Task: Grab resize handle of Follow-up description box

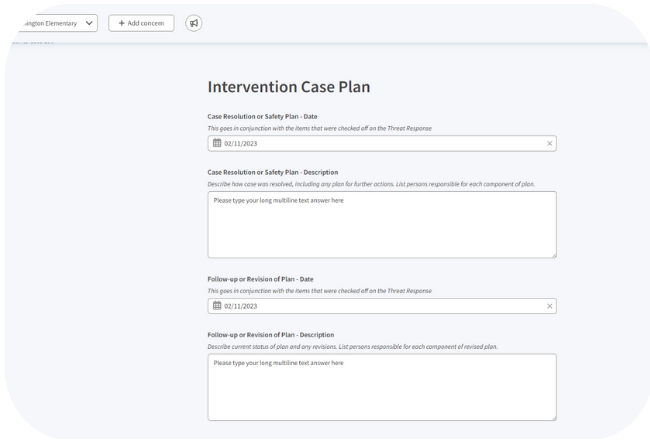Action: [x=552, y=416]
